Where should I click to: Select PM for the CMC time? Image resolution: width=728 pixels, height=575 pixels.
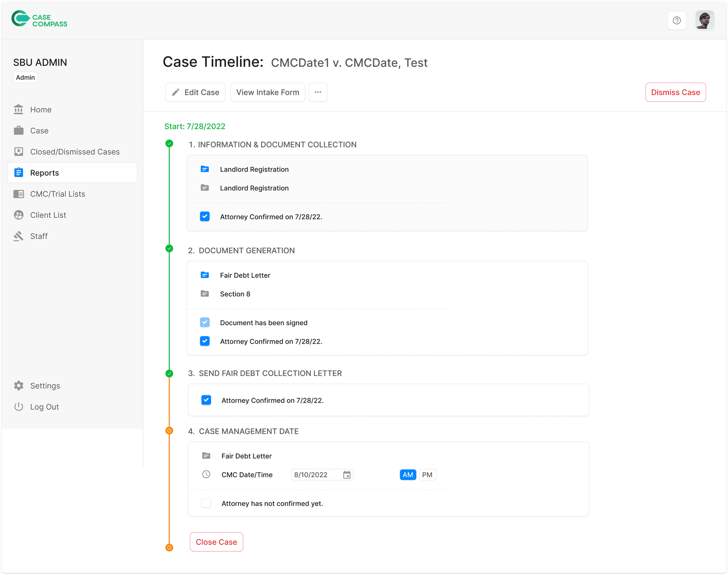[x=427, y=475]
